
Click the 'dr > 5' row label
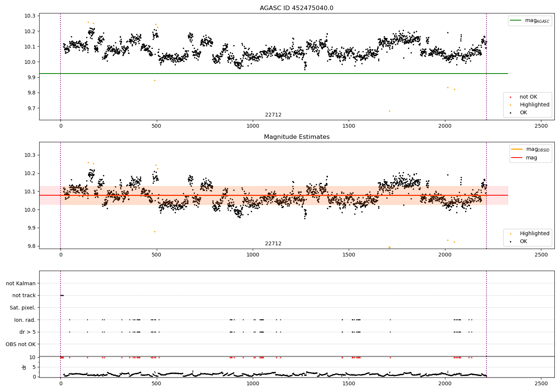[28, 332]
